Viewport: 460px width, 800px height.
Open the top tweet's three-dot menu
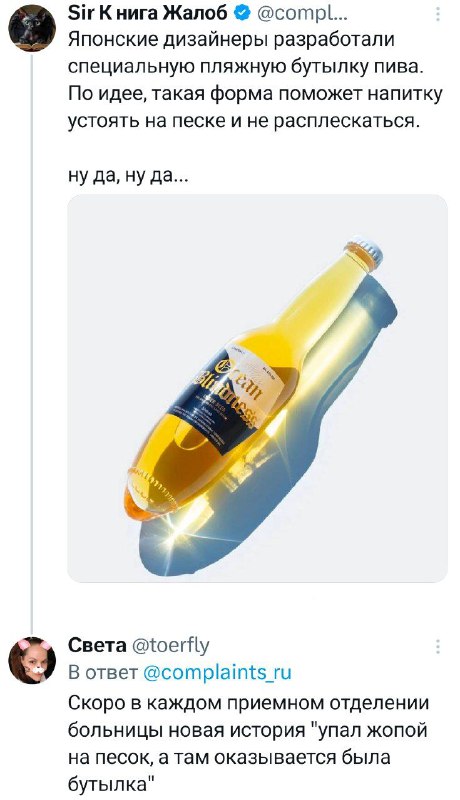(x=438, y=16)
